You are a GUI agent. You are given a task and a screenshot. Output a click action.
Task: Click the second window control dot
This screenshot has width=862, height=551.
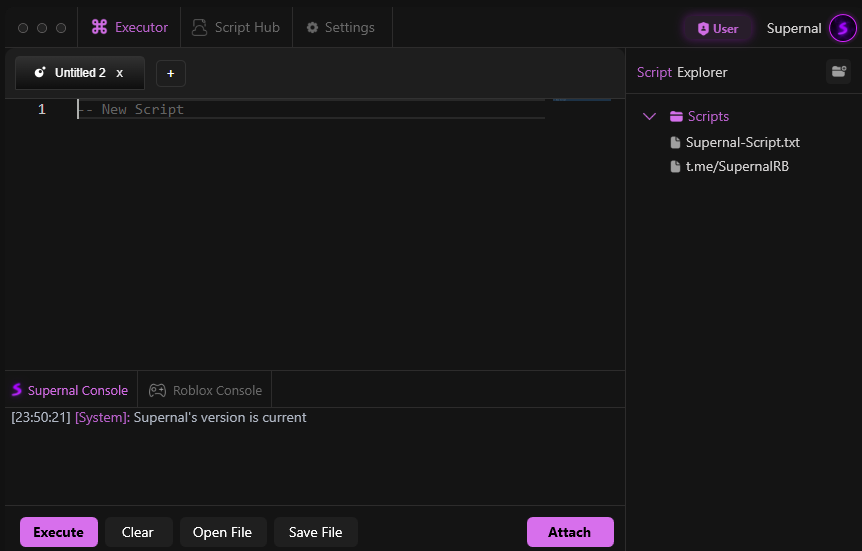[42, 28]
